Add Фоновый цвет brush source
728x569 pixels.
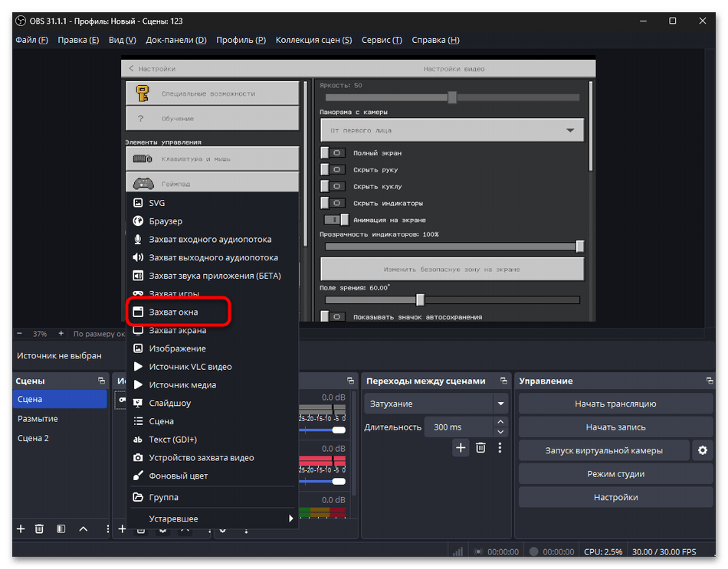coord(212,476)
